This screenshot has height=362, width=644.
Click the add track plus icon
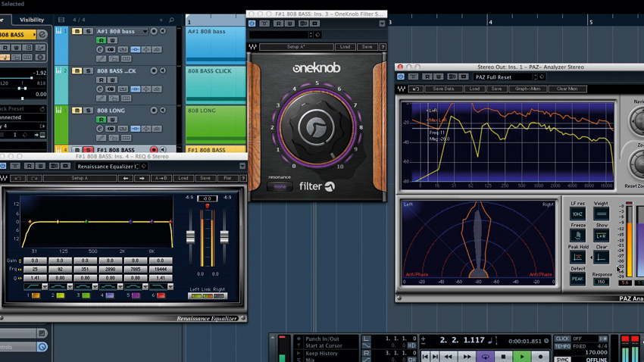coord(161,20)
